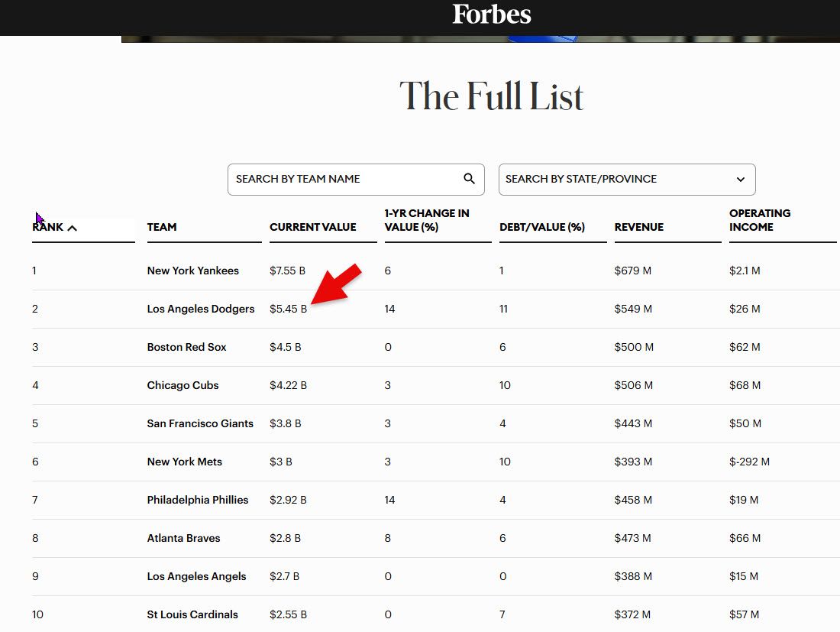Viewport: 840px width, 632px height.
Task: Open the New York Yankees team link
Action: 193,271
